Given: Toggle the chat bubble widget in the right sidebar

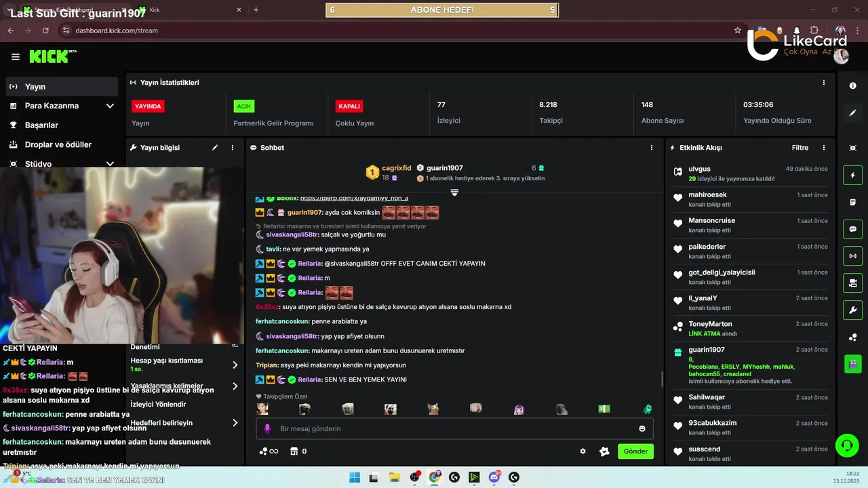Looking at the screenshot, I should [x=852, y=229].
